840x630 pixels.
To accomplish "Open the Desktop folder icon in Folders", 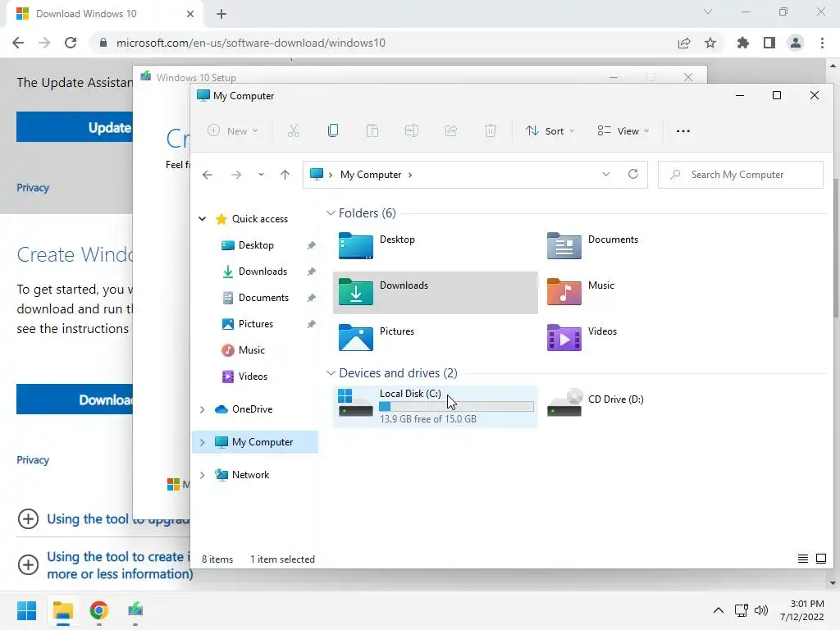I will pyautogui.click(x=356, y=245).
